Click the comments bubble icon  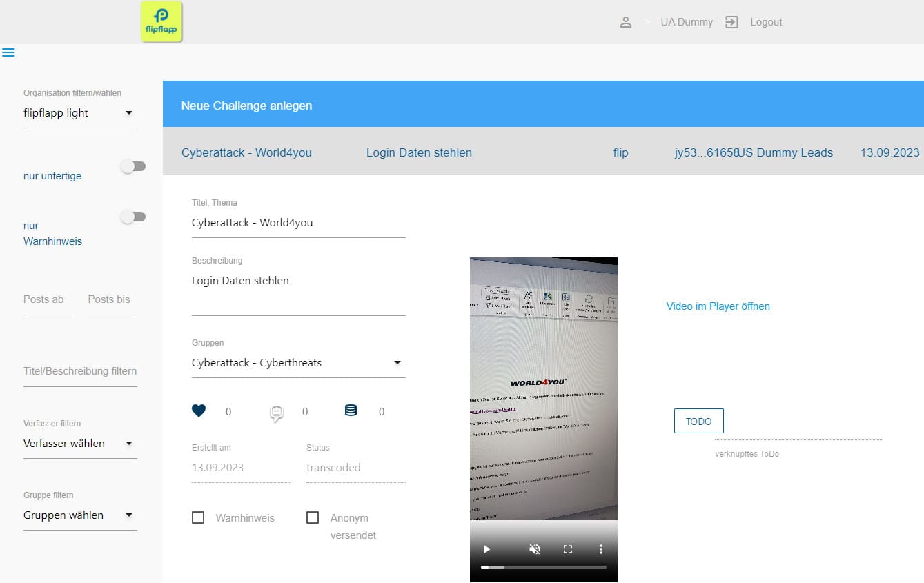[276, 413]
